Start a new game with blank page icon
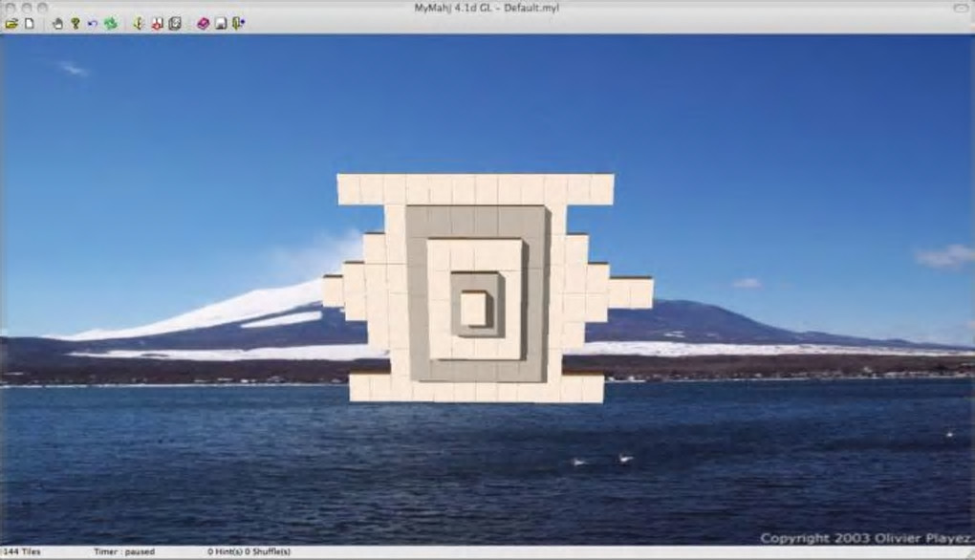Viewport: 975px width, 560px height. click(x=30, y=24)
